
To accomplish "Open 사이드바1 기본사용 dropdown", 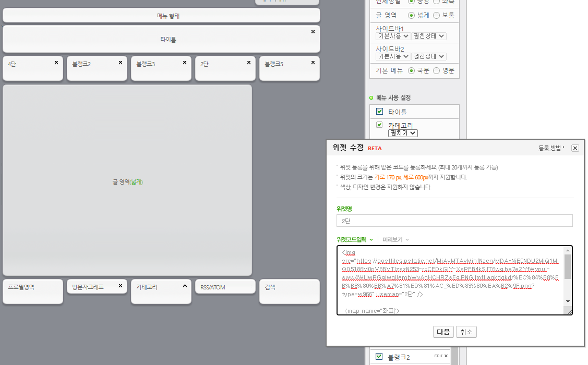I will 393,36.
